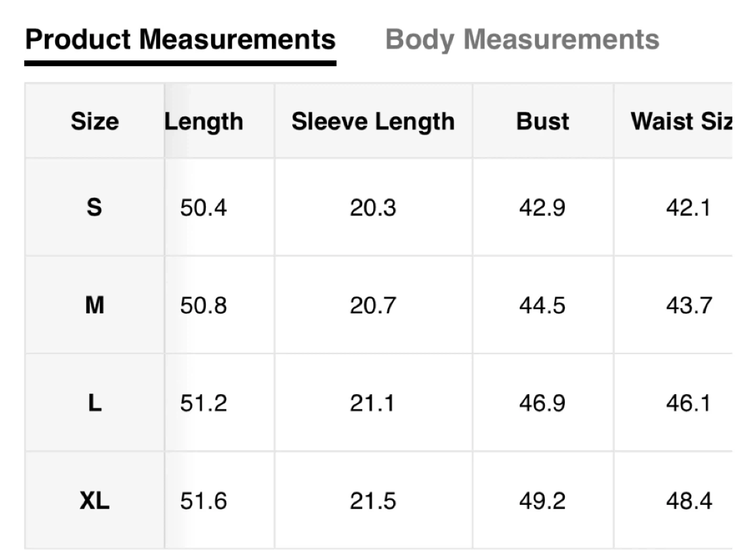
Task: Click the Sleeve Length column header
Action: tap(373, 121)
